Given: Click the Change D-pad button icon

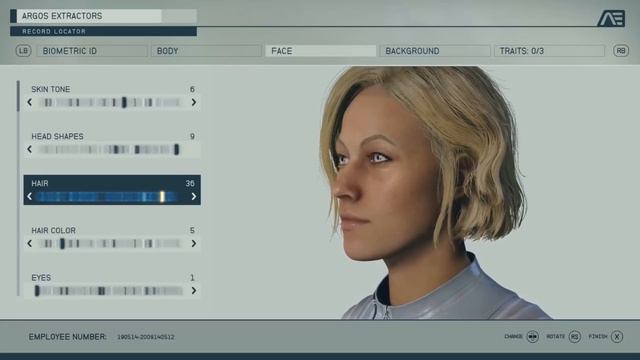Looking at the screenshot, I should 533,337.
